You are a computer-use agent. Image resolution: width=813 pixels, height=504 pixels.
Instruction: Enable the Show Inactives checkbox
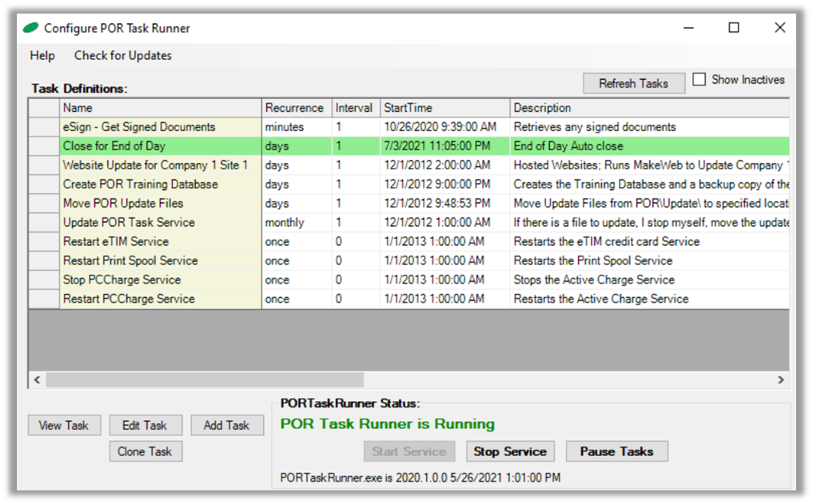click(x=699, y=80)
